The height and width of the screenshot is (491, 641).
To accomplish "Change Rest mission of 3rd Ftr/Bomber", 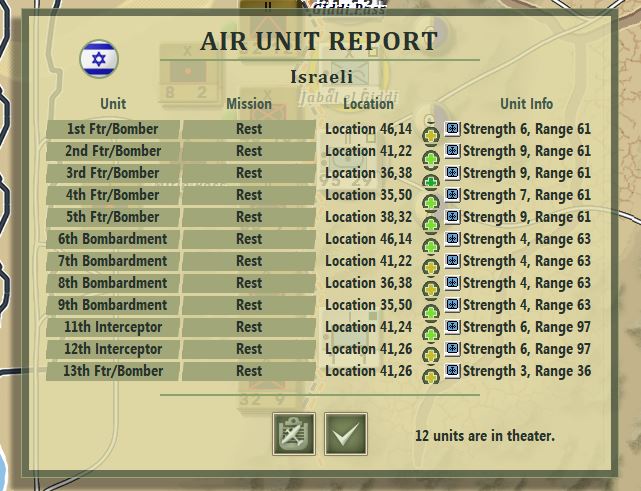I will coord(249,173).
